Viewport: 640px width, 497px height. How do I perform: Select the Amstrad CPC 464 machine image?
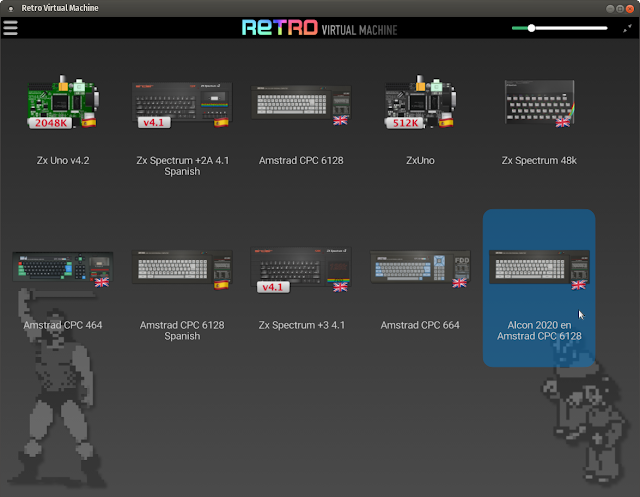point(63,269)
